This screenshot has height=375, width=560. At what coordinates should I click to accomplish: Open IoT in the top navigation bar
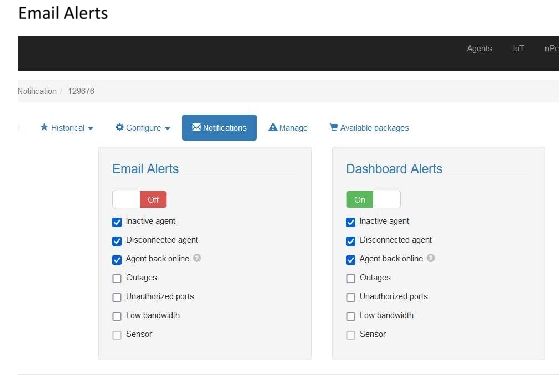[x=518, y=48]
